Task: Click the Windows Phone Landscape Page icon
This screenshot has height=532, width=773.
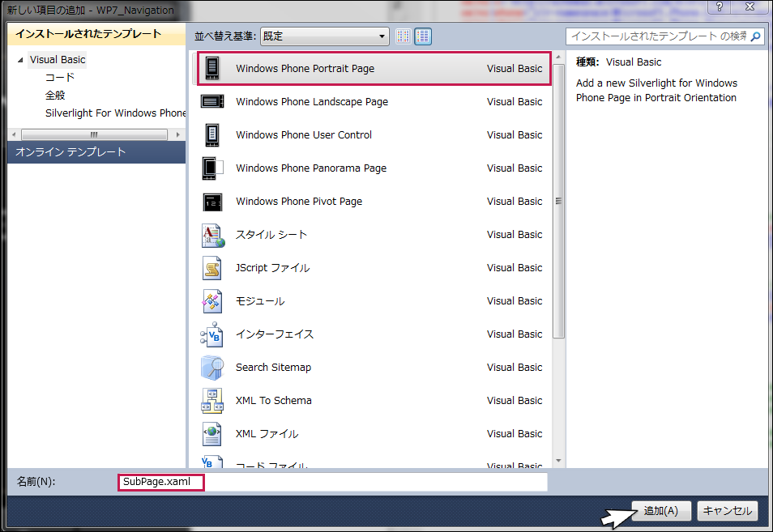Action: pos(212,101)
